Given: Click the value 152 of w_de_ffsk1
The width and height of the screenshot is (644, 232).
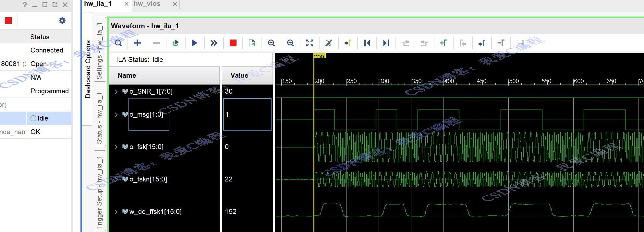Looking at the screenshot, I should click(x=231, y=212).
